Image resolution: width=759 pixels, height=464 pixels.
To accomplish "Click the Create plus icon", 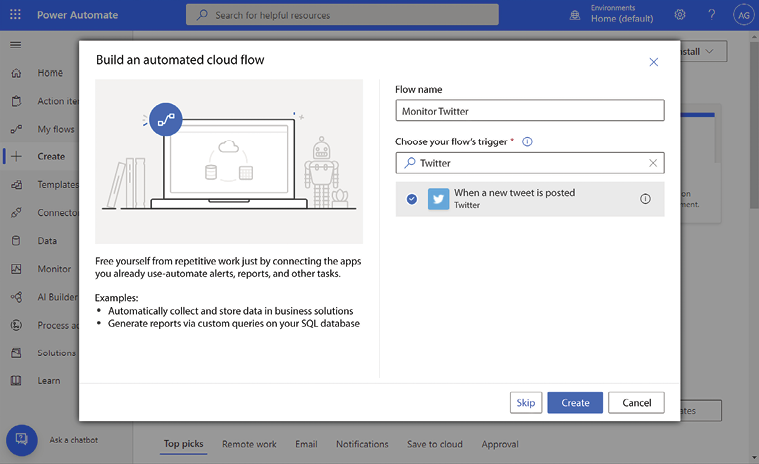I will coord(16,156).
